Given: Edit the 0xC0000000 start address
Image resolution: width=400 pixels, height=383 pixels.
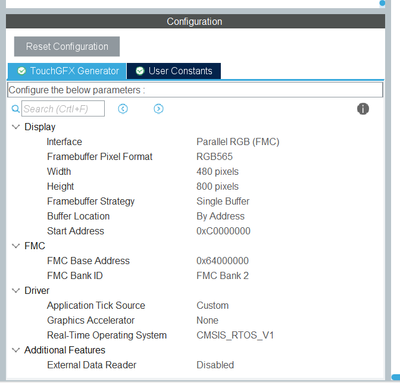Looking at the screenshot, I should coord(223,231).
